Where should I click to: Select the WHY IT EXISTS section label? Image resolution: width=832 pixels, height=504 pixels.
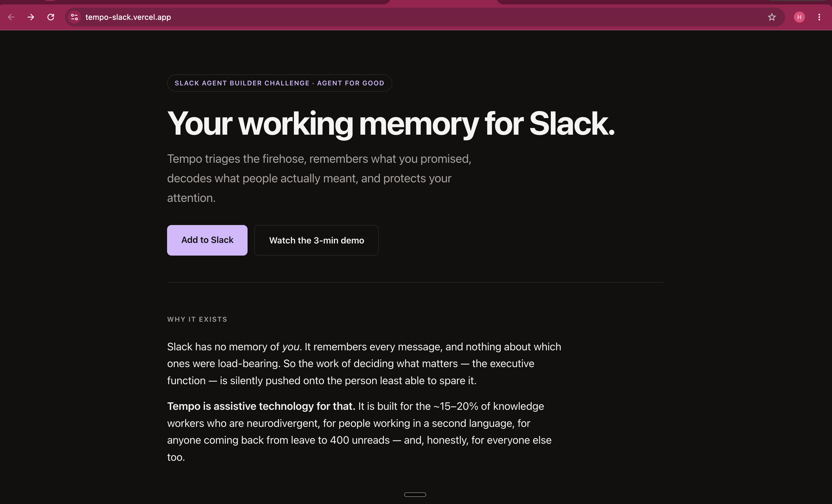pyautogui.click(x=197, y=319)
